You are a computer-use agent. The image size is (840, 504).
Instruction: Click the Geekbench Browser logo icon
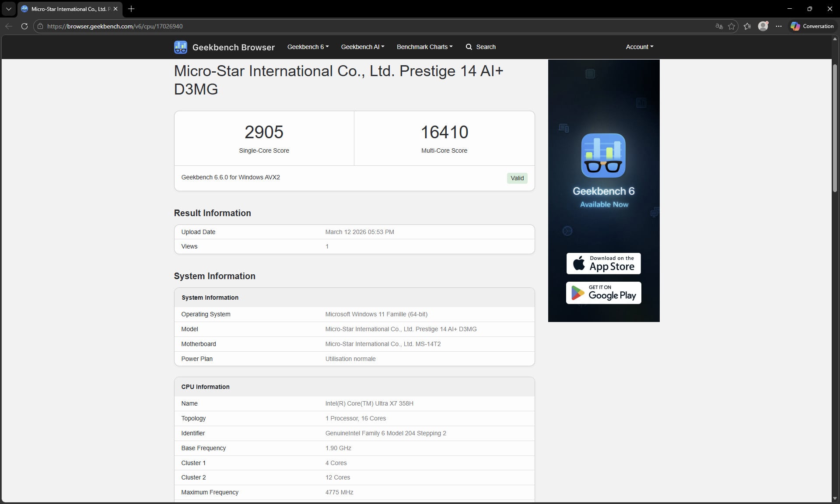click(x=180, y=47)
